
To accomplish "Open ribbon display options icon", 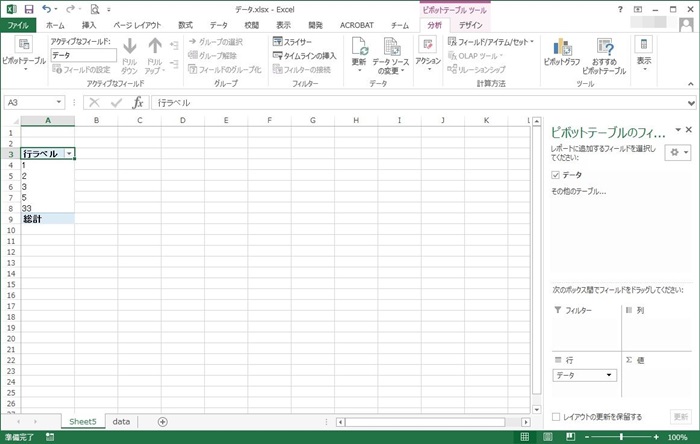I will pyautogui.click(x=638, y=9).
